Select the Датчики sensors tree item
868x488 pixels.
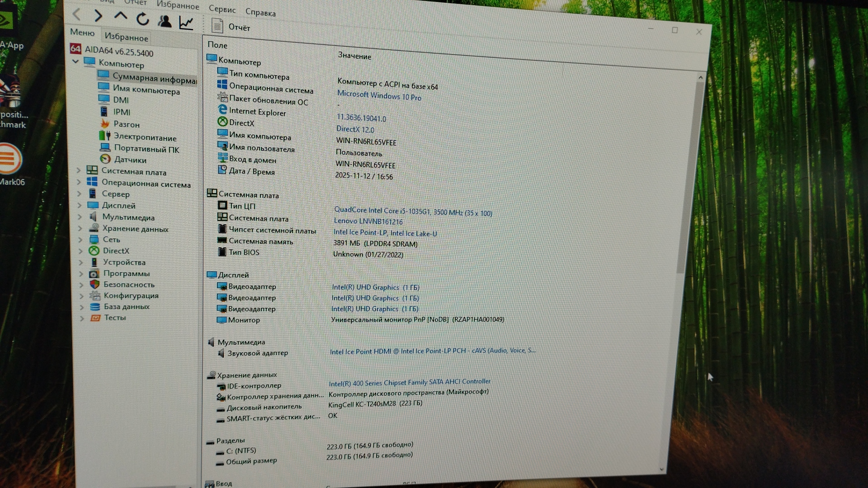(130, 160)
